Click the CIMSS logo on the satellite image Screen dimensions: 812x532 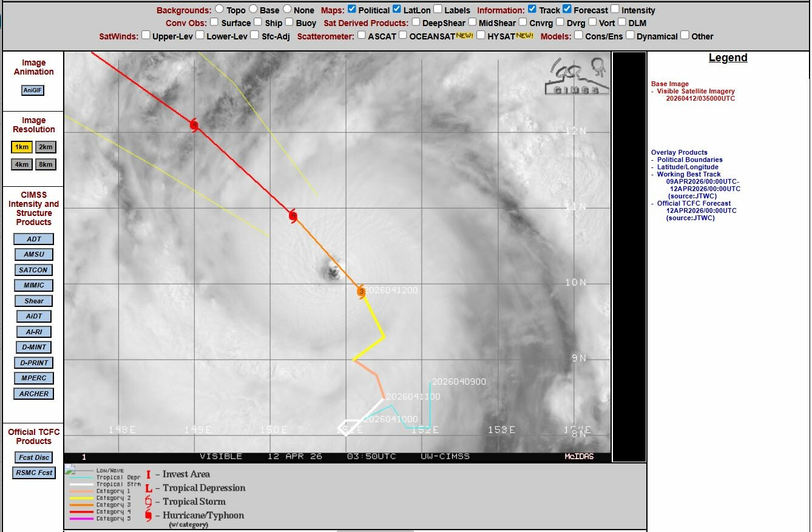[577, 76]
